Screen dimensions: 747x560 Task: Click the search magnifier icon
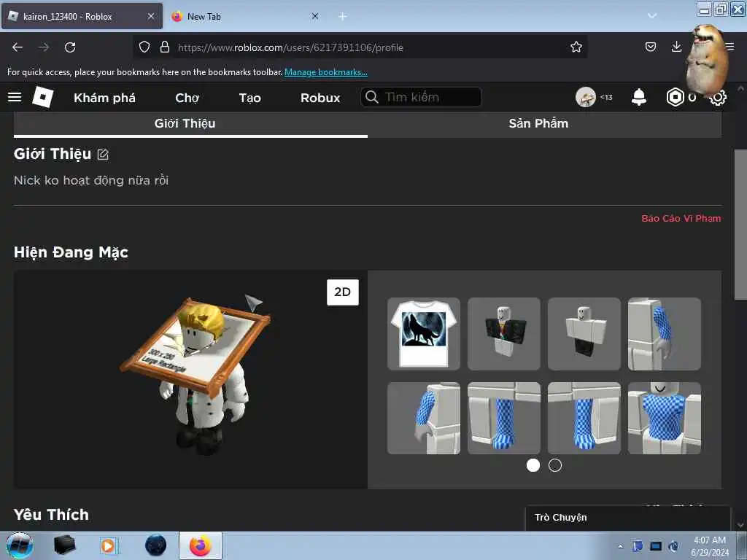click(x=371, y=97)
